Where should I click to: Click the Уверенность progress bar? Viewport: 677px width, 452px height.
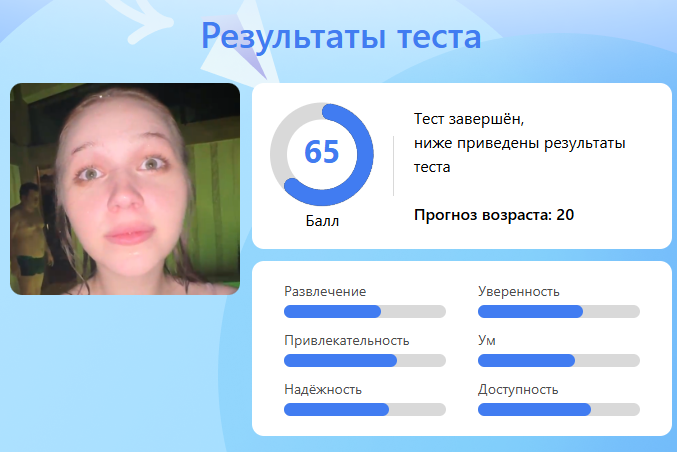559,311
